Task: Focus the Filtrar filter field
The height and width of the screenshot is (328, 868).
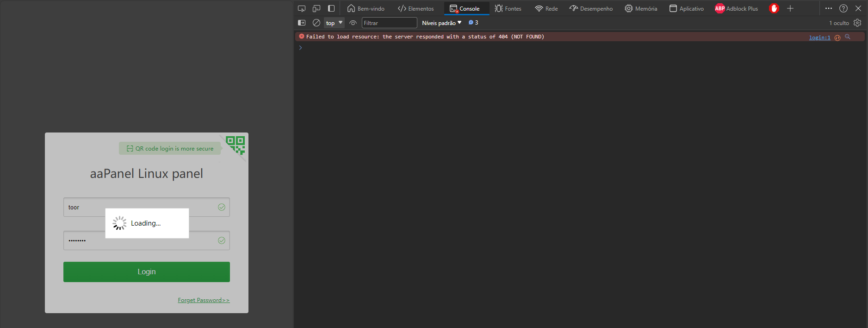Action: click(x=389, y=23)
